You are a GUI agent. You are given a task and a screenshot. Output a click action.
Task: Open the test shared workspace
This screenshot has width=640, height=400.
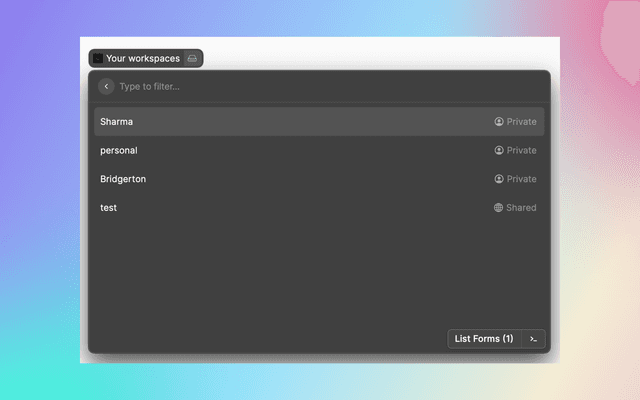109,208
